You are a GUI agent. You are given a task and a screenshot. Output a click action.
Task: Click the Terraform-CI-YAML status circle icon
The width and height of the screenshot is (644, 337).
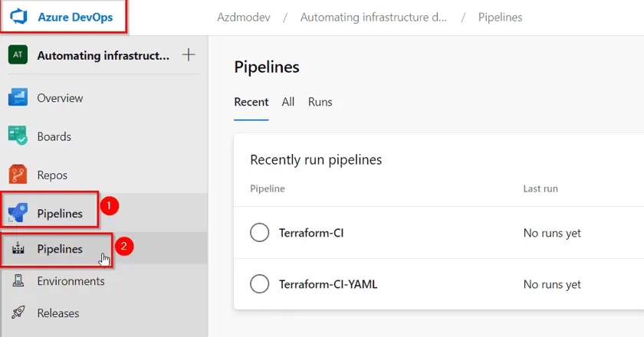click(x=260, y=283)
